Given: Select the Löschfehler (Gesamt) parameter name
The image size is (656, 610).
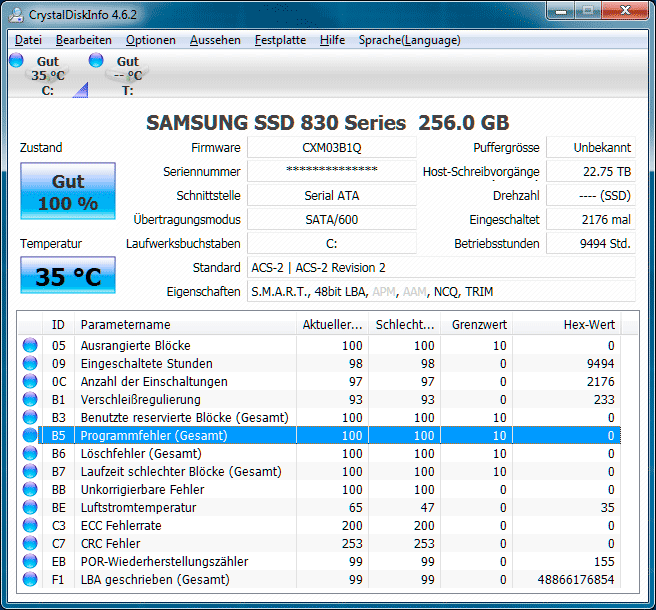Looking at the screenshot, I should click(x=141, y=454).
